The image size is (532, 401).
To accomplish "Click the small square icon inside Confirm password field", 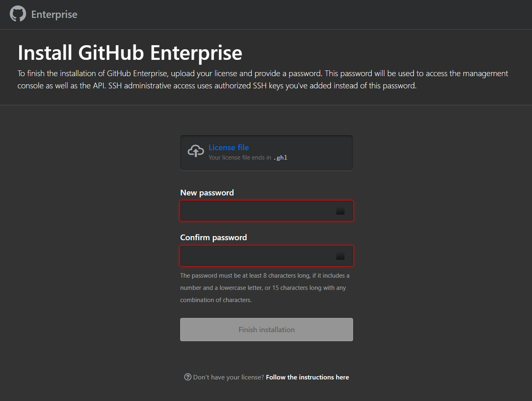I will tap(340, 256).
